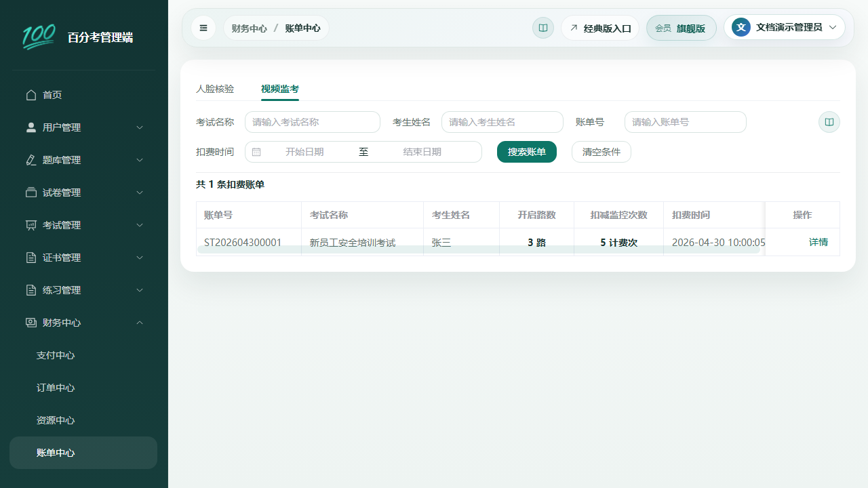The height and width of the screenshot is (488, 868).
Task: Expand the 考试管理 chevron
Action: (140, 225)
